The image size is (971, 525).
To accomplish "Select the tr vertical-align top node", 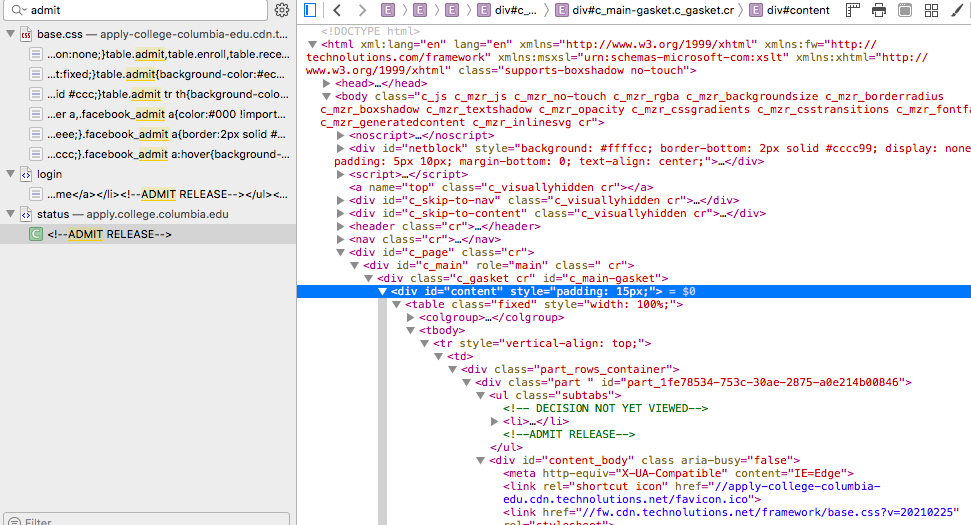I will 542,343.
